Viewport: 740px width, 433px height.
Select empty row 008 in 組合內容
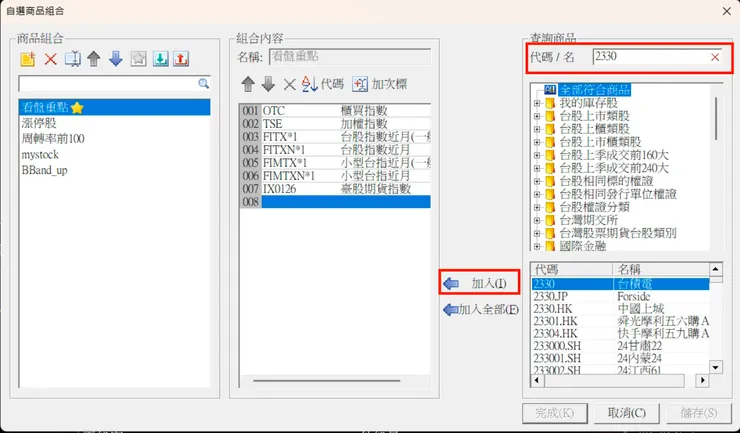point(335,202)
